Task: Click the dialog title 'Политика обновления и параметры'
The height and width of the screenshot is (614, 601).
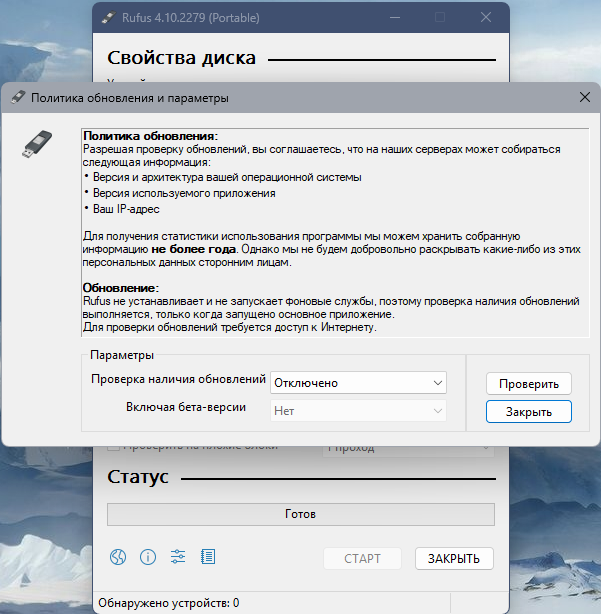Action: pyautogui.click(x=130, y=98)
